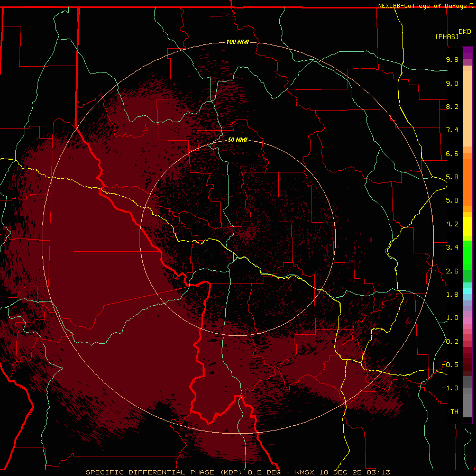Click the 7.4 legend value

452,130
